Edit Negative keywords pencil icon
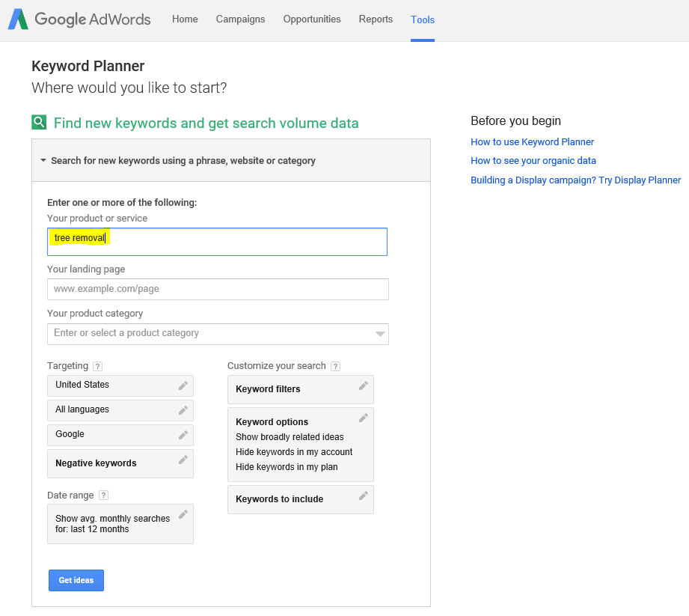 coord(183,460)
